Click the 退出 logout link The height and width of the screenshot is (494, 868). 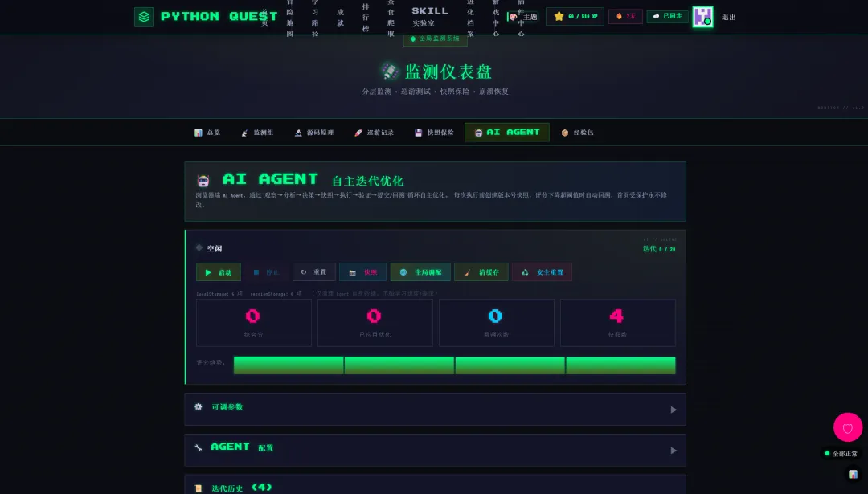coord(728,17)
